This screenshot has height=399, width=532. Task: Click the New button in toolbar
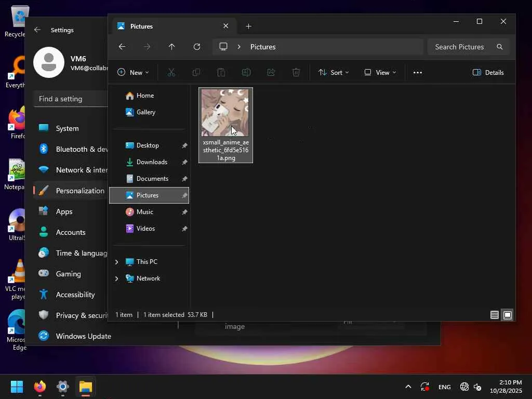pos(134,73)
